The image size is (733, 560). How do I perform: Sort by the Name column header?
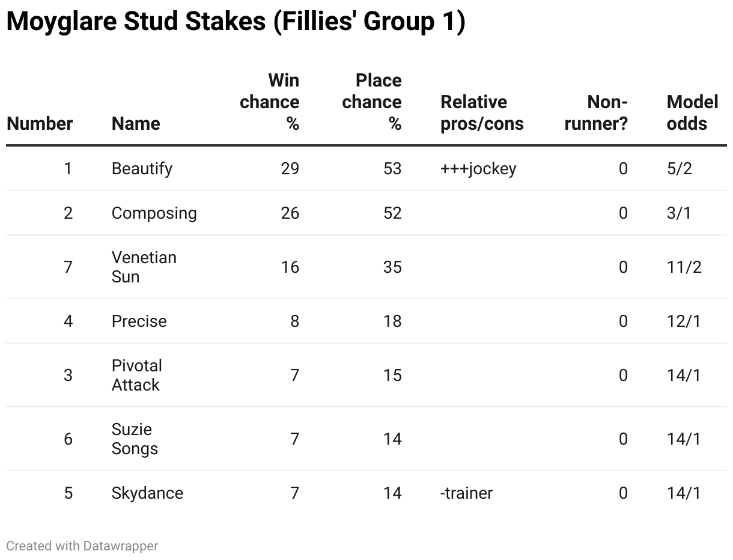pyautogui.click(x=136, y=124)
